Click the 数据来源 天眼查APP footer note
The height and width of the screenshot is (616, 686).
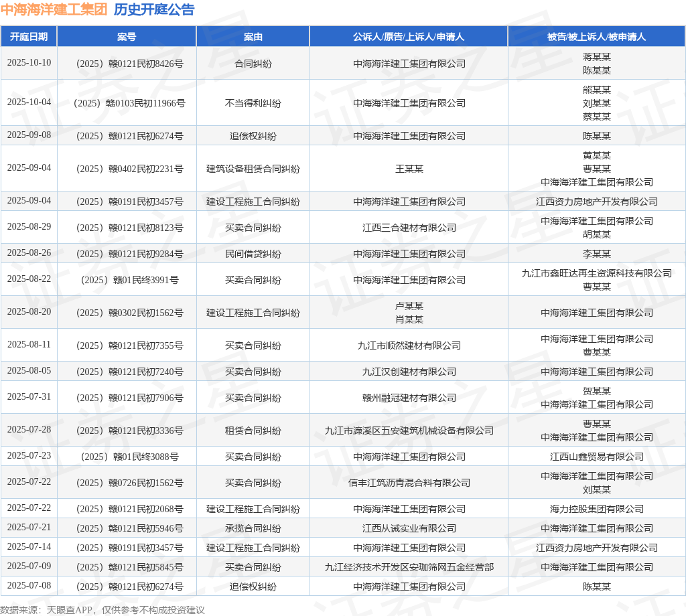(102, 610)
